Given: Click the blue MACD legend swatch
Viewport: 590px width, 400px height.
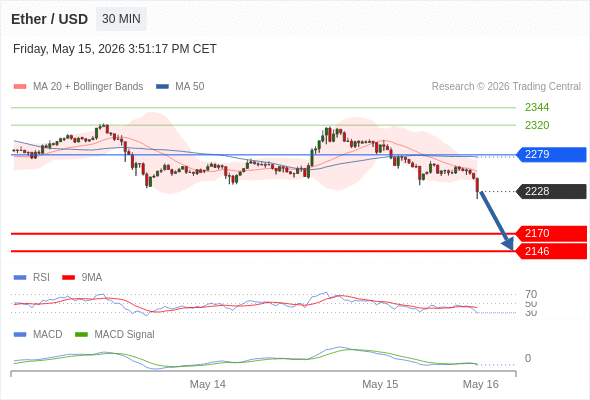Looking at the screenshot, I should pos(20,335).
